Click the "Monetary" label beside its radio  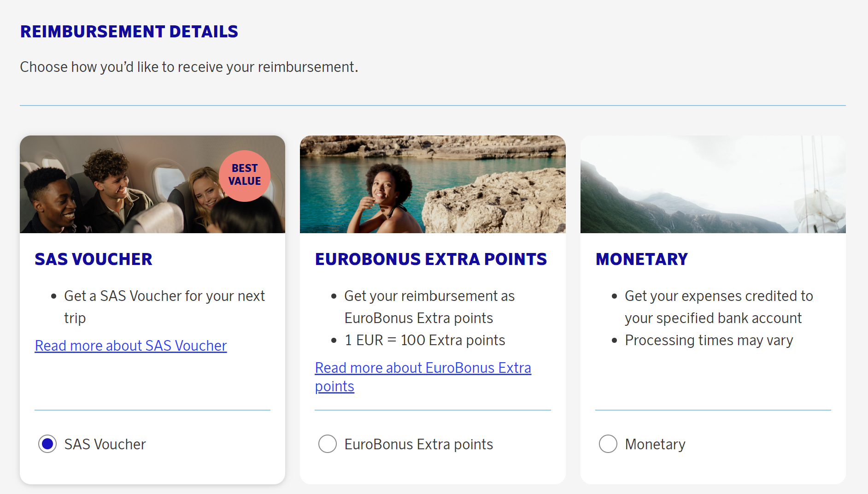coord(655,444)
